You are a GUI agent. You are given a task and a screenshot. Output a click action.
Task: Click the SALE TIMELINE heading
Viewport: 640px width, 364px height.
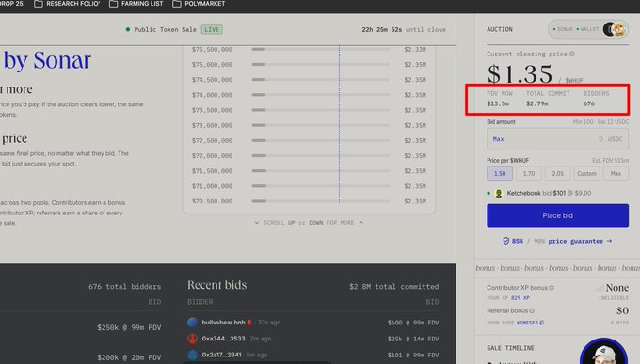510,348
